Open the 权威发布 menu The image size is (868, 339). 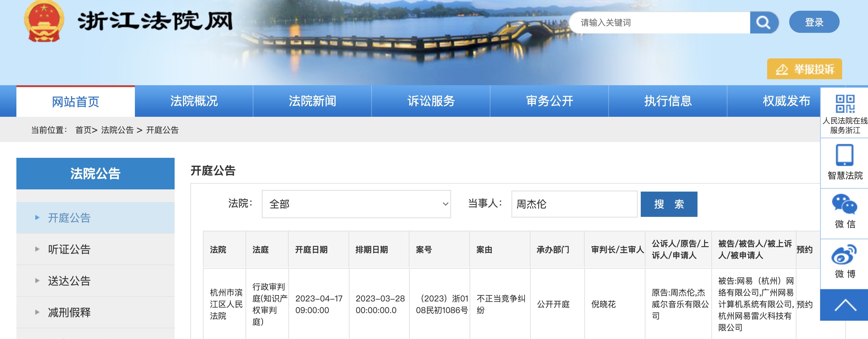point(786,101)
